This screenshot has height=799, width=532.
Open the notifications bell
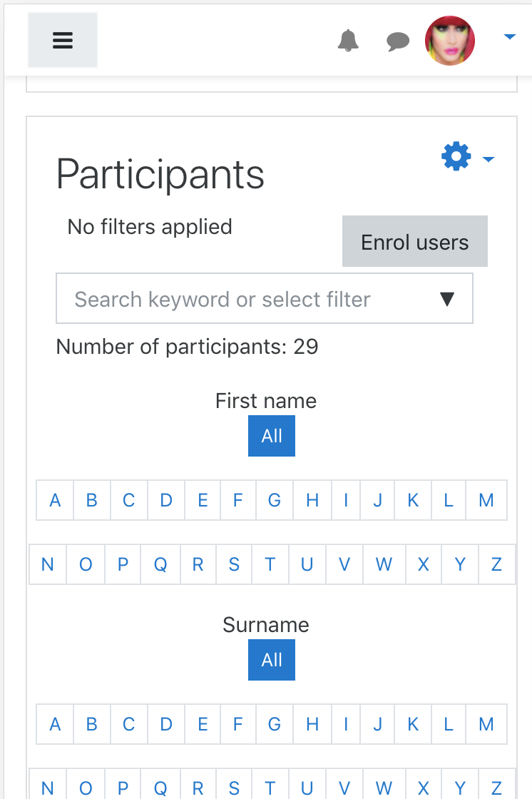click(348, 40)
